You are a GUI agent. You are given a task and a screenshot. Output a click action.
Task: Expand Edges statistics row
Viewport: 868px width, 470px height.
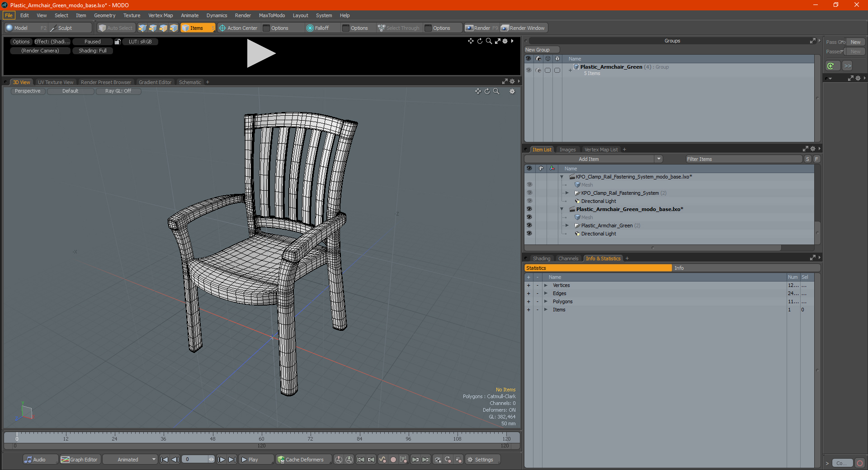click(x=546, y=293)
